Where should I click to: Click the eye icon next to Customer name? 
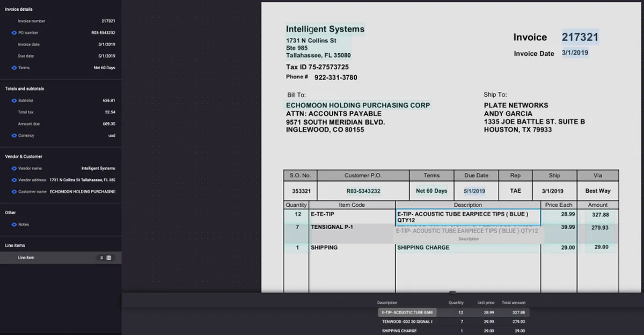[x=14, y=192]
